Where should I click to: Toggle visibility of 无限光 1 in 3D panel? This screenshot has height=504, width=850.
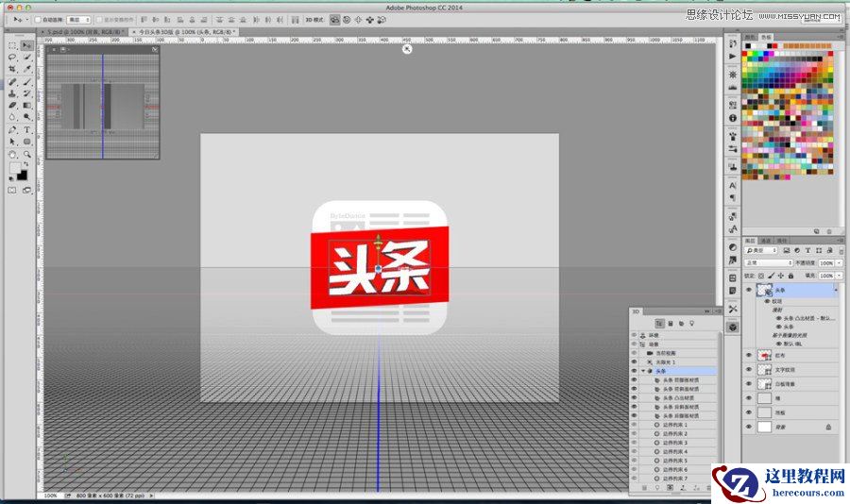point(635,362)
